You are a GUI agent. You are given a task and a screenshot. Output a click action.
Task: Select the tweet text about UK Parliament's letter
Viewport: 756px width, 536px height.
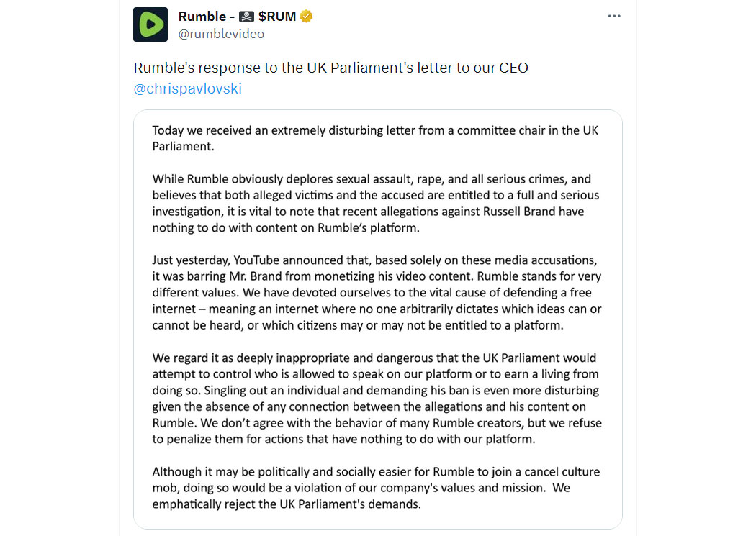pyautogui.click(x=330, y=68)
